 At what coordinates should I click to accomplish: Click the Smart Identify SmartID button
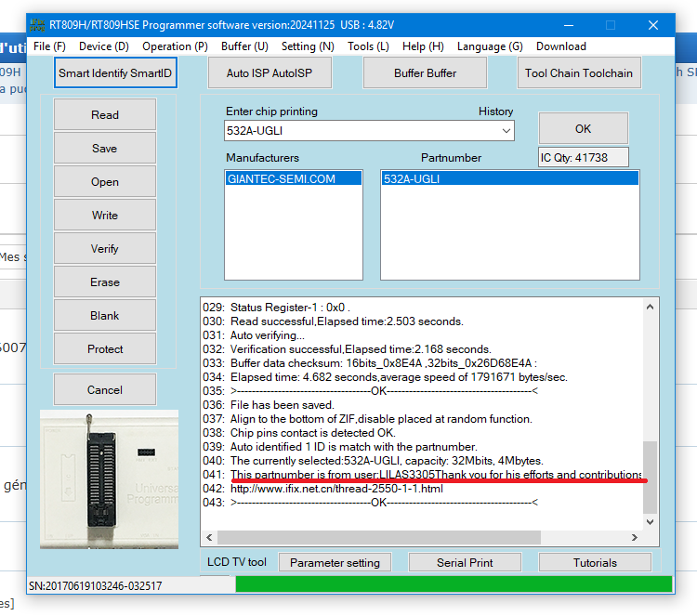(115, 73)
